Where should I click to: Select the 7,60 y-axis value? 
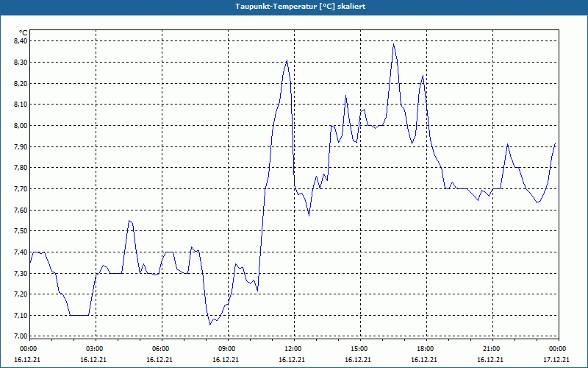[20, 210]
